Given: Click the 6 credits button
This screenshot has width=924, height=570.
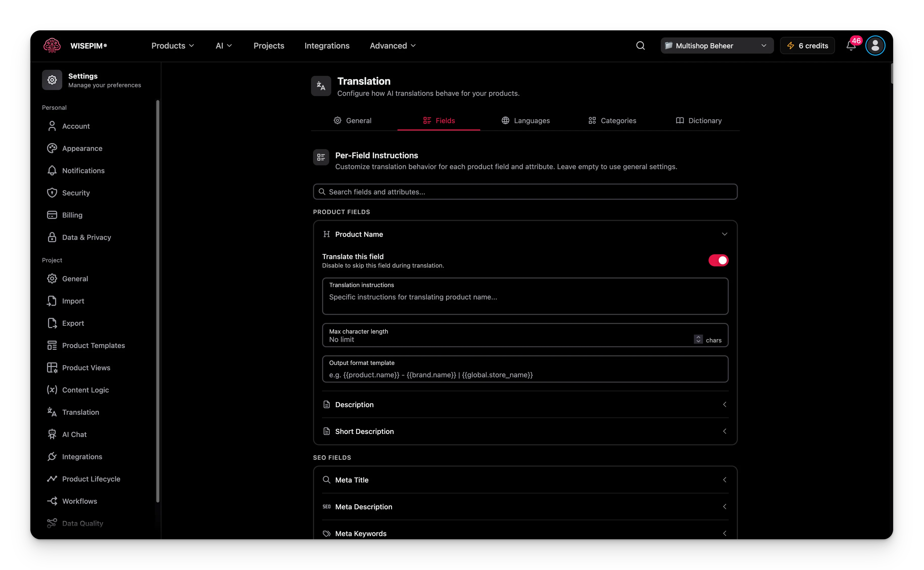Looking at the screenshot, I should tap(807, 46).
